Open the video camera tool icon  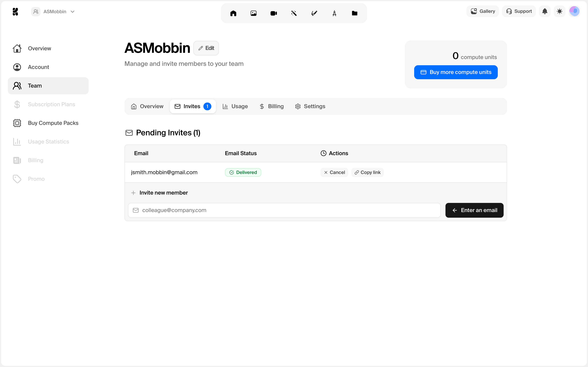274,13
